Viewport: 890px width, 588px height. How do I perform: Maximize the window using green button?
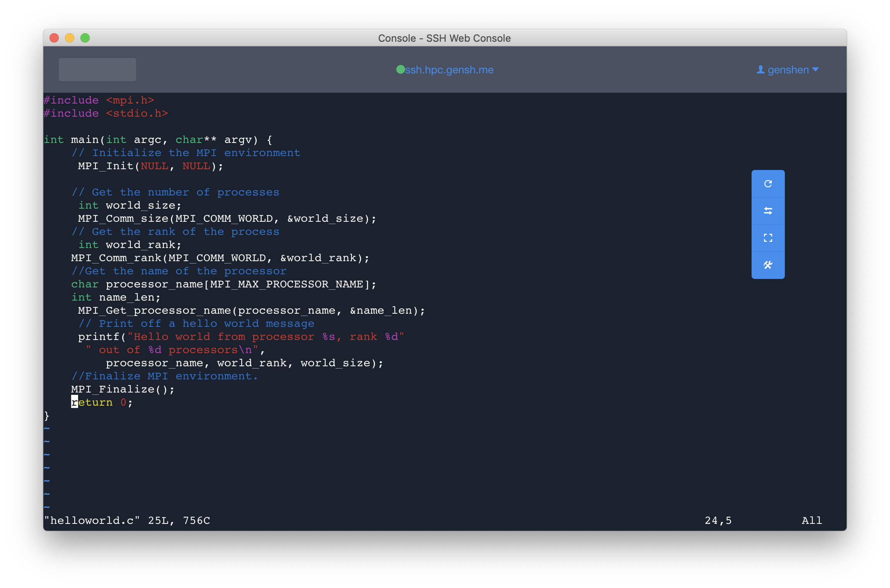click(85, 38)
